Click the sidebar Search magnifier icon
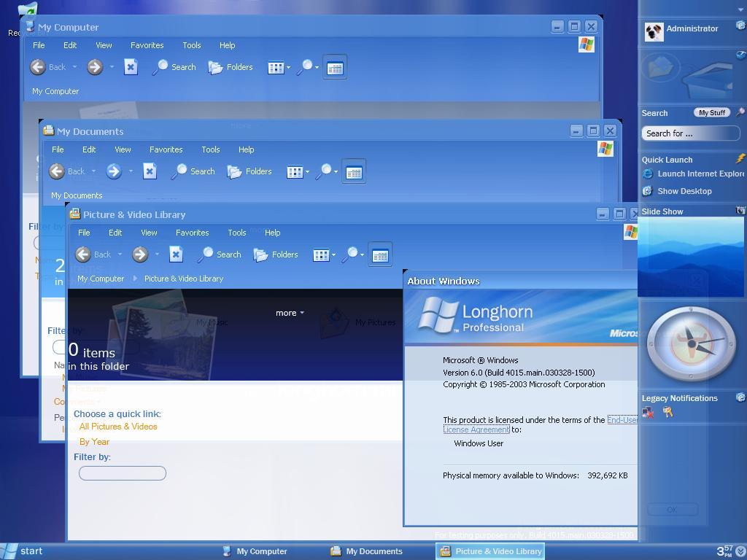Viewport: 747px width, 560px height. pos(740,112)
